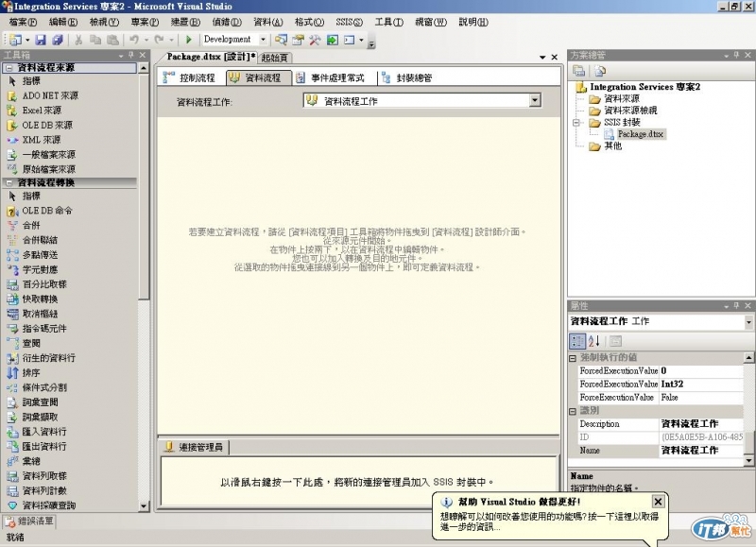
Task: Click the Redo toolbar icon
Action: (159, 40)
